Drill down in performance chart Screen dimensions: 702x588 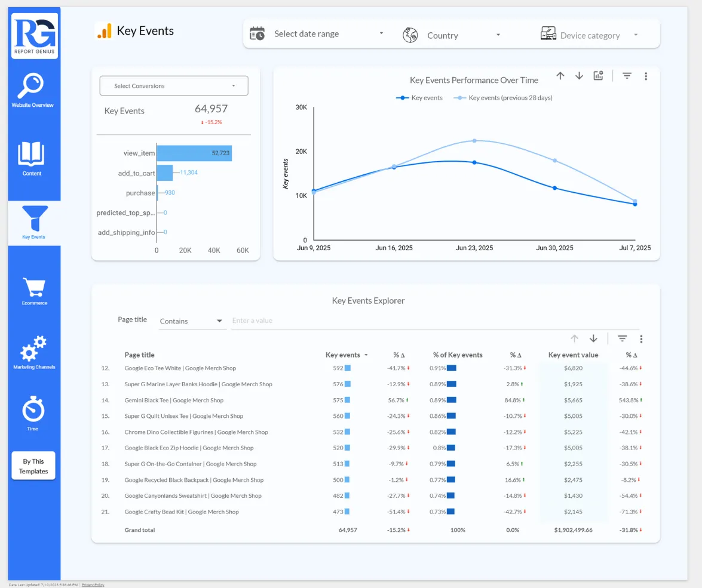click(x=579, y=76)
